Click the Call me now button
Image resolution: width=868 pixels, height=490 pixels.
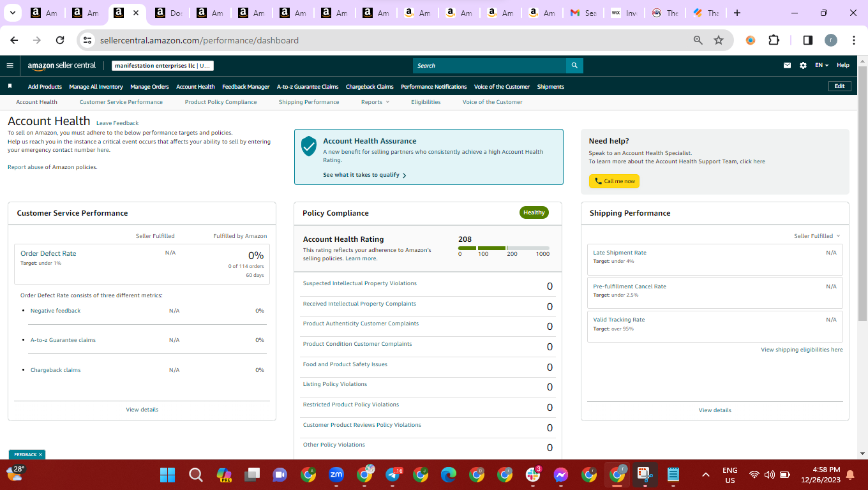click(614, 181)
